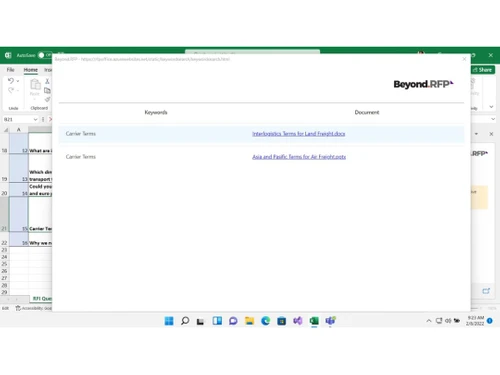Click the pop-out icon in task pane
Screen dimensions: 500x375
(486, 291)
